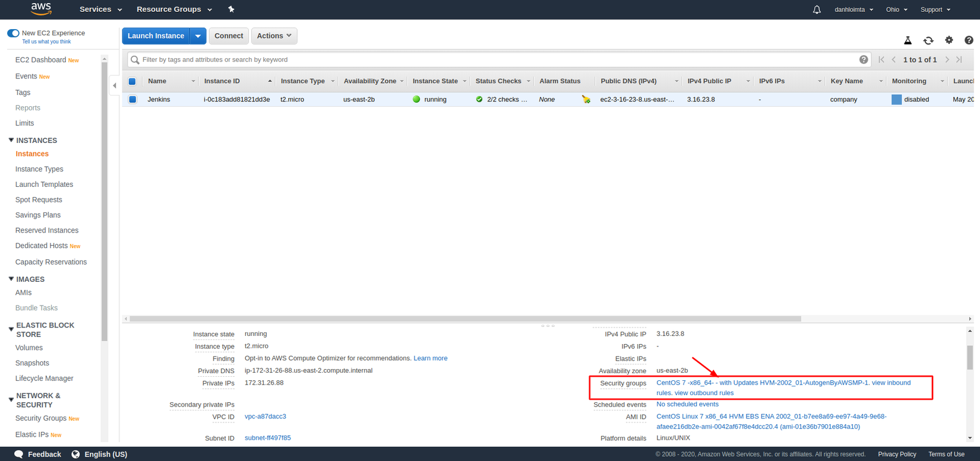Collapse the NETWORK & SECURITY section
980x461 pixels.
point(11,400)
